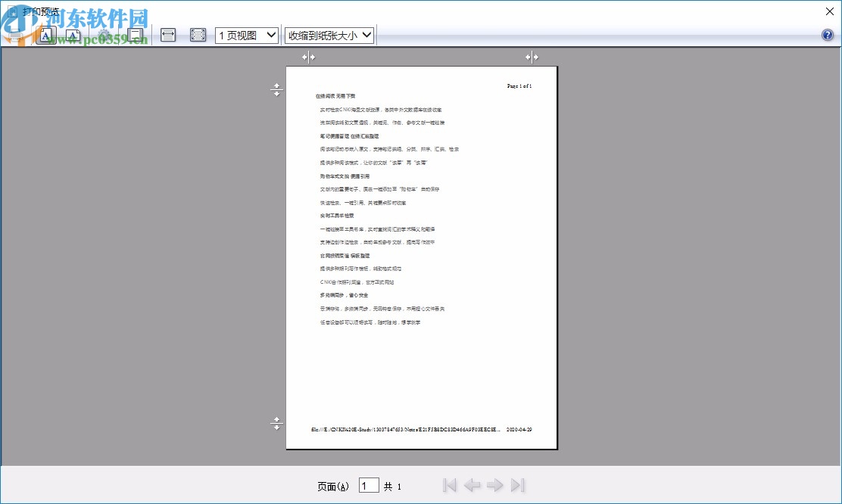This screenshot has width=842, height=504.
Task: Toggle the left margin adjustment handle
Action: [308, 57]
